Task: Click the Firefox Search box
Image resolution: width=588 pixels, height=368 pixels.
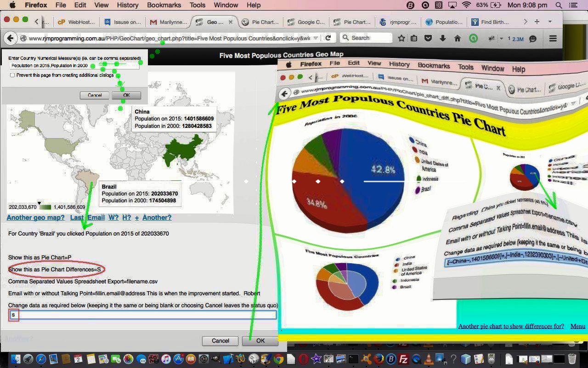Action: [x=366, y=38]
